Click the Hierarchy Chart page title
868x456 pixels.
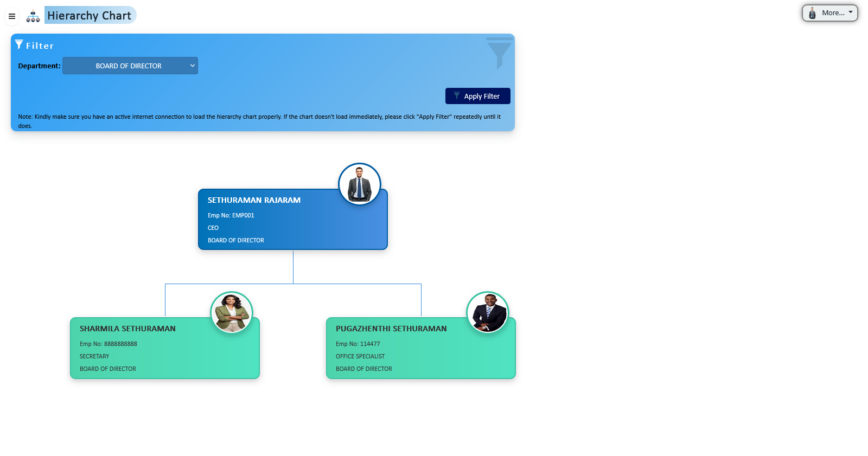[90, 16]
